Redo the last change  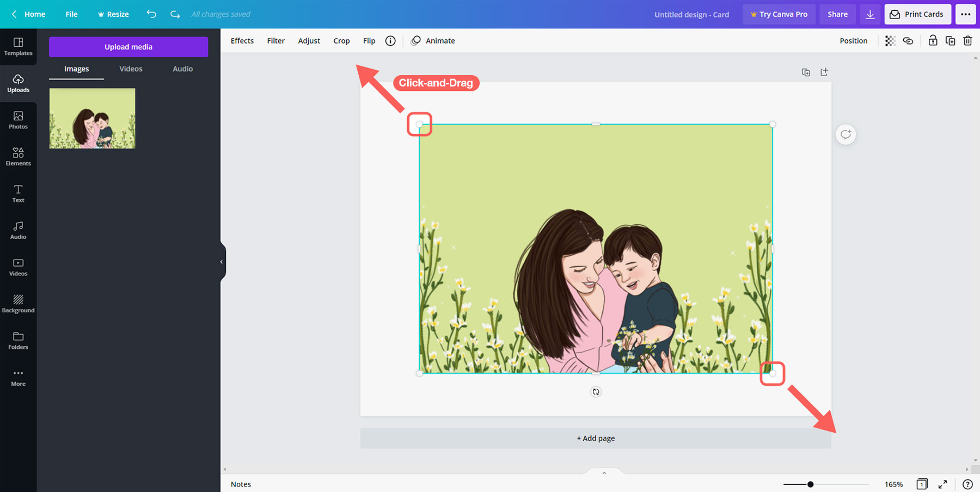(x=175, y=14)
